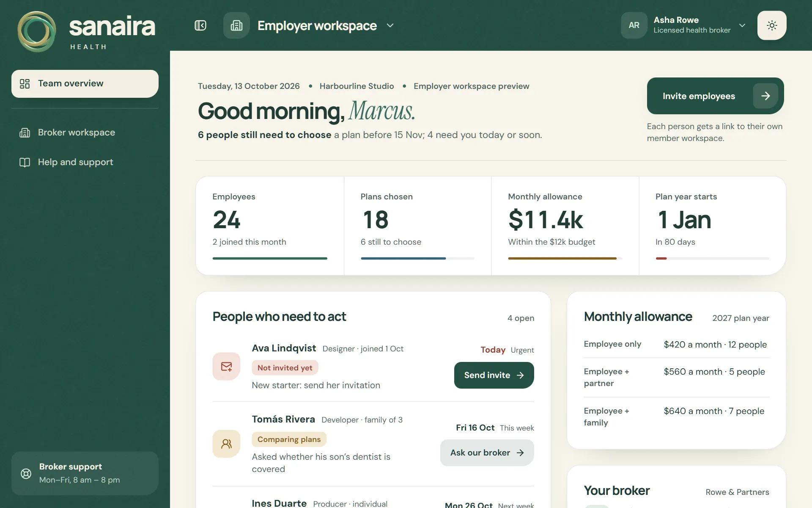Click the $11.4k monthly allowance value
Viewport: 812px width, 508px height.
tap(546, 220)
